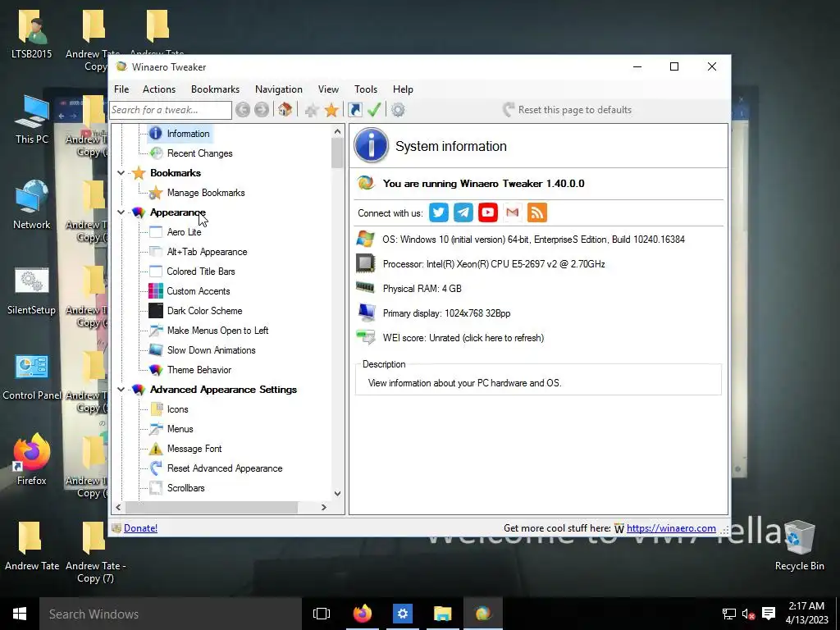The width and height of the screenshot is (840, 630).
Task: Open the Action Center notification icon
Action: coord(769,614)
